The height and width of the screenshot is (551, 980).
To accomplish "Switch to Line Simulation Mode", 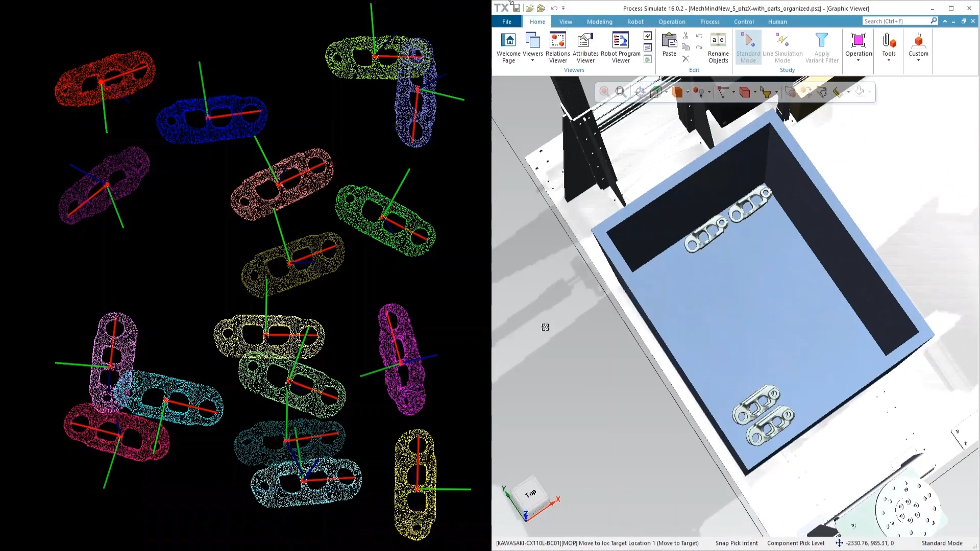I will coord(782,47).
